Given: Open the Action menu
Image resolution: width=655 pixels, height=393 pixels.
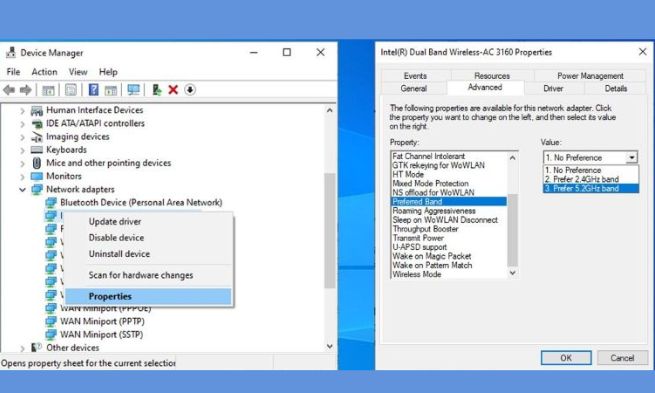Looking at the screenshot, I should click(x=44, y=72).
